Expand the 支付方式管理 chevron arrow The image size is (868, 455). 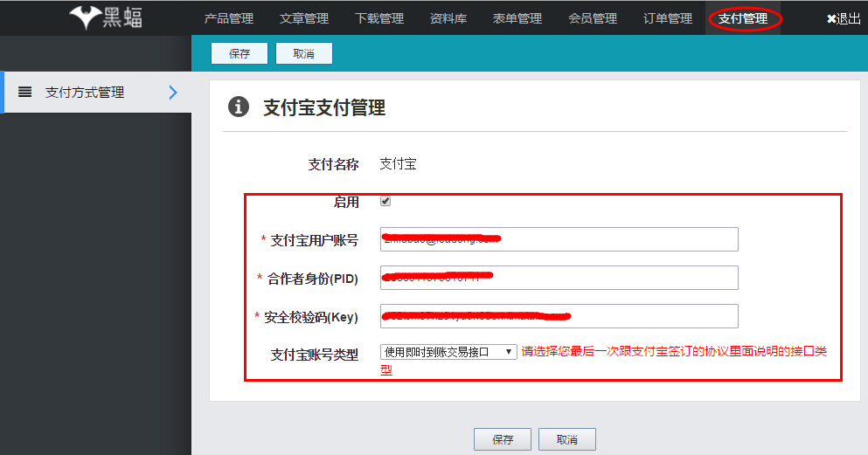tap(173, 93)
